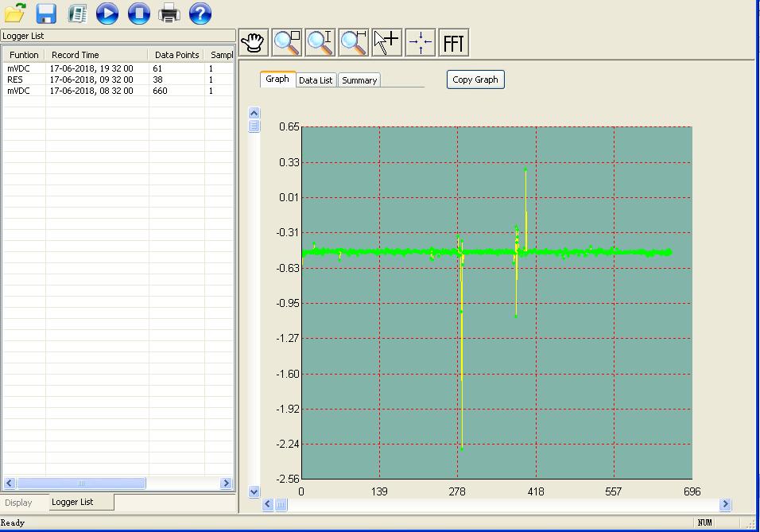
Task: Click the graph horizontal scrollbar thumb
Action: pos(281,505)
